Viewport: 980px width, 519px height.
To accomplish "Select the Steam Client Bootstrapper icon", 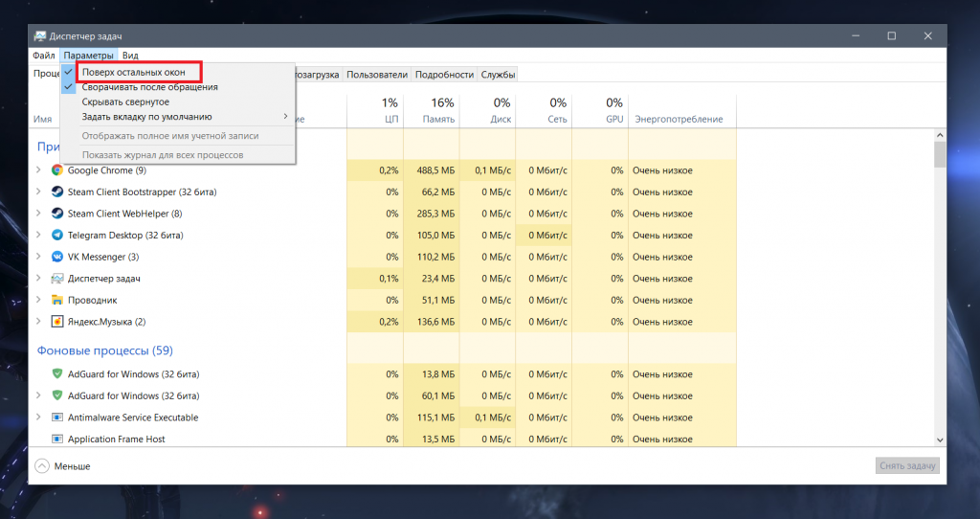I will pos(57,192).
